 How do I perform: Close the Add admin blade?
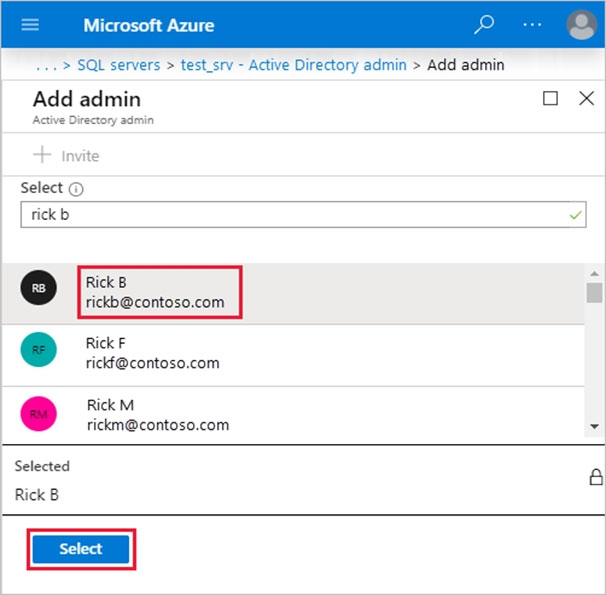coord(586,98)
